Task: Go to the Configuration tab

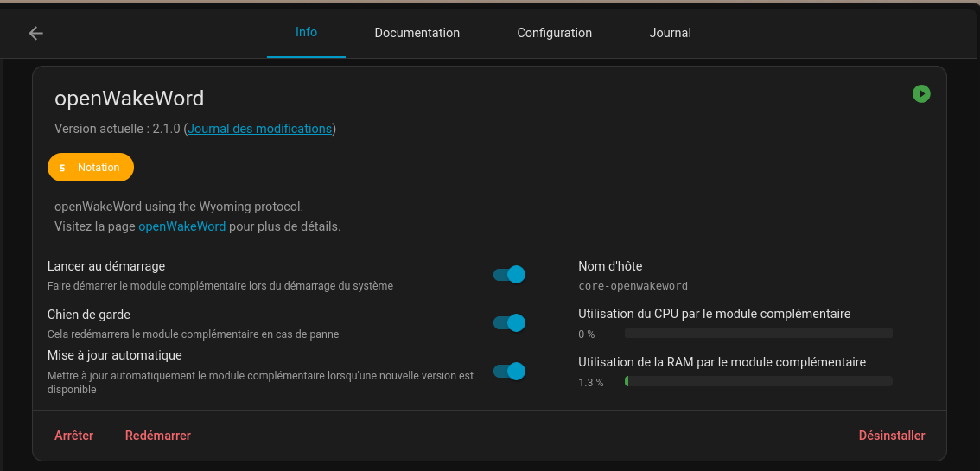Action: tap(554, 33)
